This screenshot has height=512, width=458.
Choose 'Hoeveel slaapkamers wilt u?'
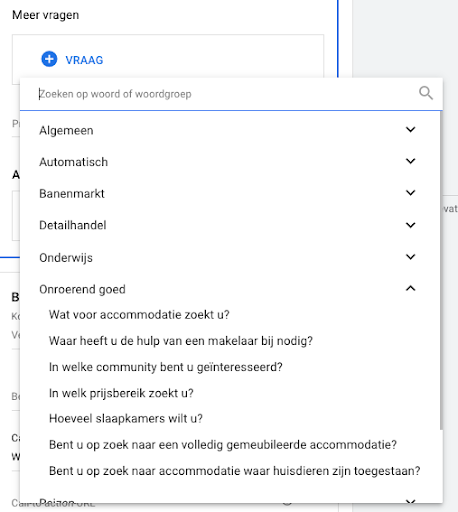(126, 419)
